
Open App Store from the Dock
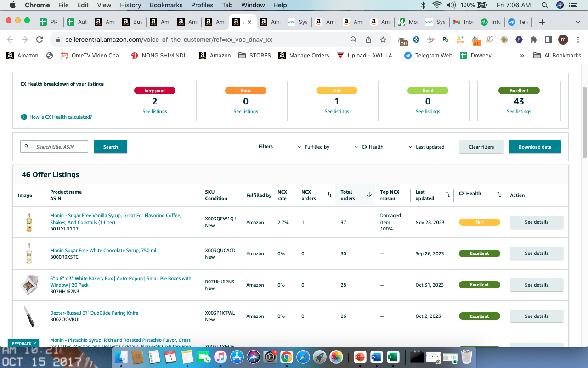[237, 356]
